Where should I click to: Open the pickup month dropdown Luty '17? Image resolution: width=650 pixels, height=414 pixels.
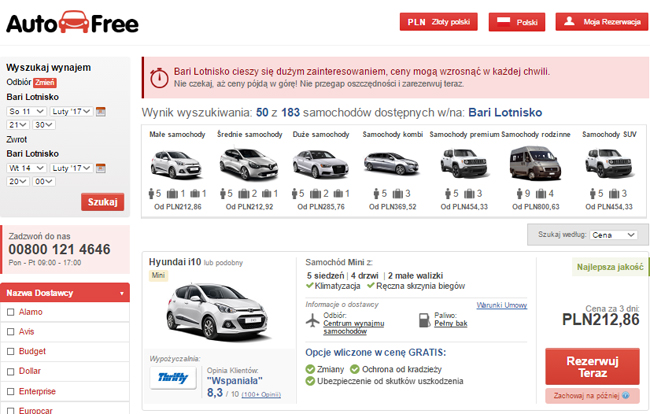(x=71, y=111)
